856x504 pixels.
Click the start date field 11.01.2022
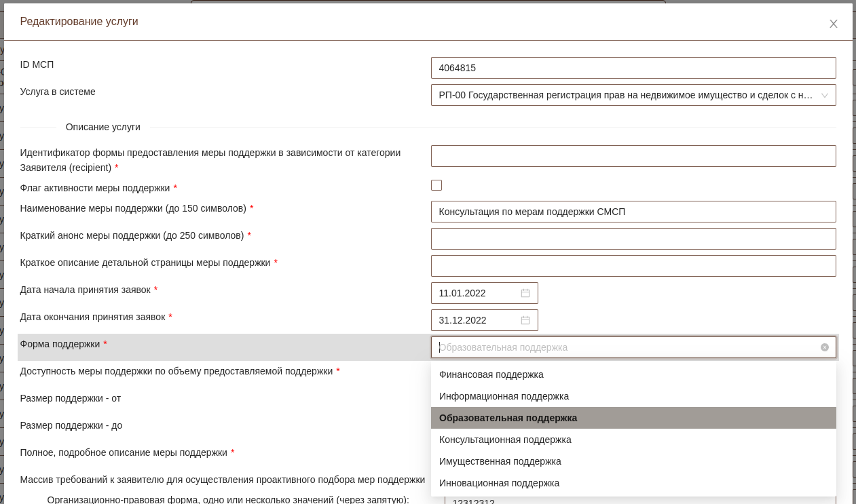pyautogui.click(x=475, y=293)
